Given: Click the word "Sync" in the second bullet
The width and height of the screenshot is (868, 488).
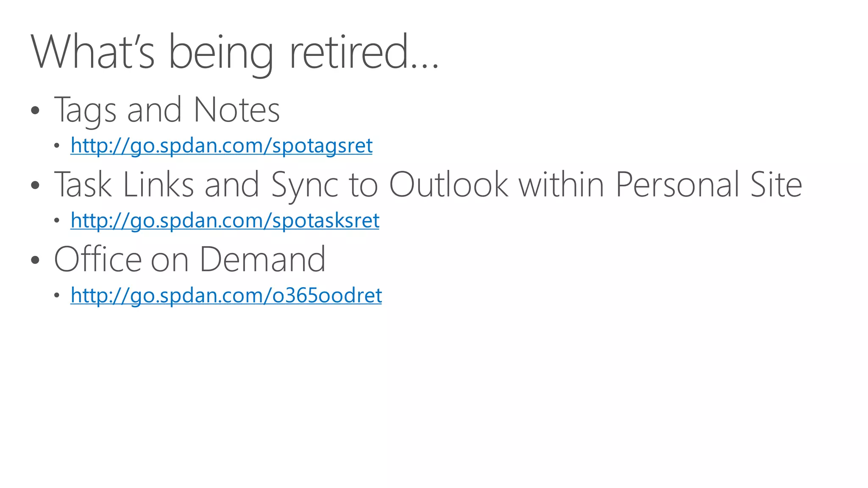Looking at the screenshot, I should pos(305,185).
